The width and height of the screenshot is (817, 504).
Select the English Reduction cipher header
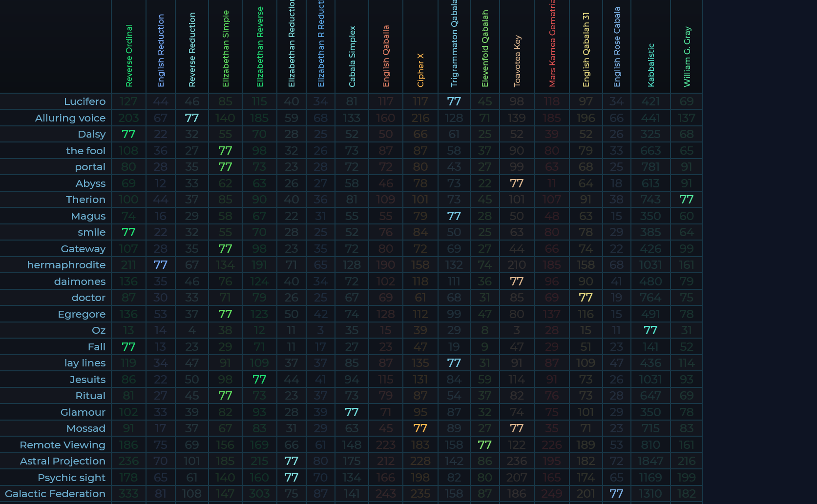[161, 51]
